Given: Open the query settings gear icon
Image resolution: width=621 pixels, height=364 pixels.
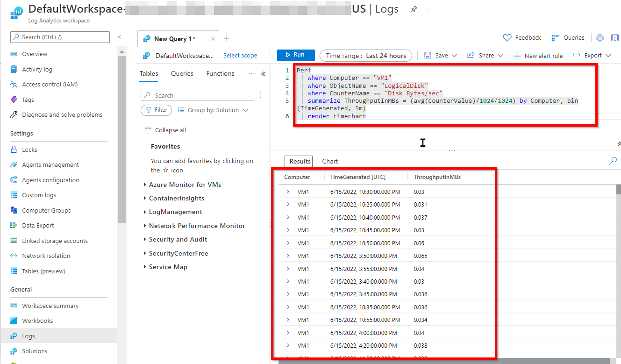Looking at the screenshot, I should 600,38.
